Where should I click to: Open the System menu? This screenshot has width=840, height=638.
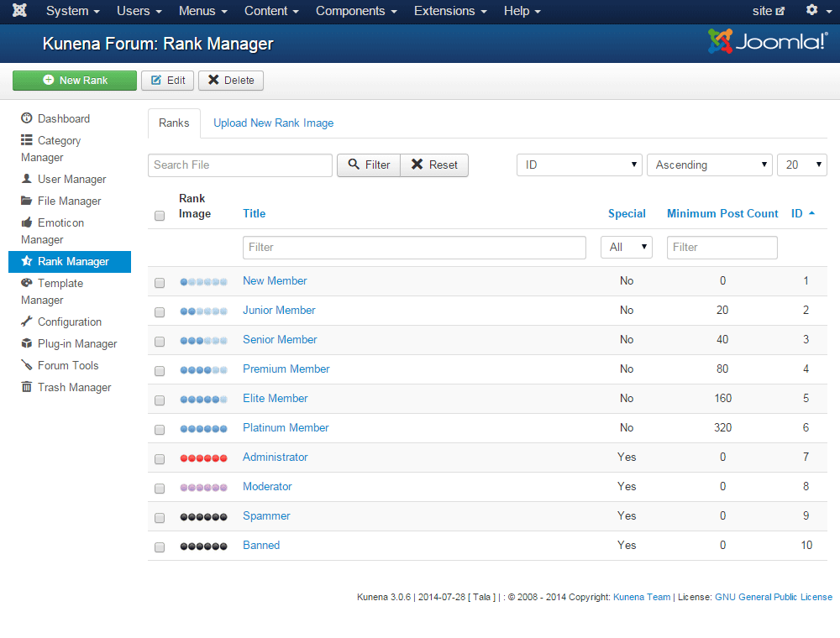[x=73, y=11]
